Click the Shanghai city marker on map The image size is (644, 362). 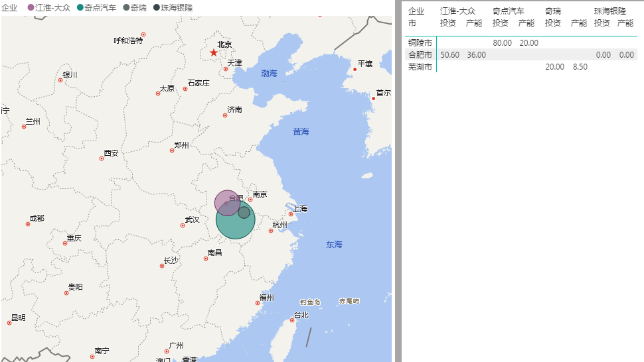click(291, 213)
